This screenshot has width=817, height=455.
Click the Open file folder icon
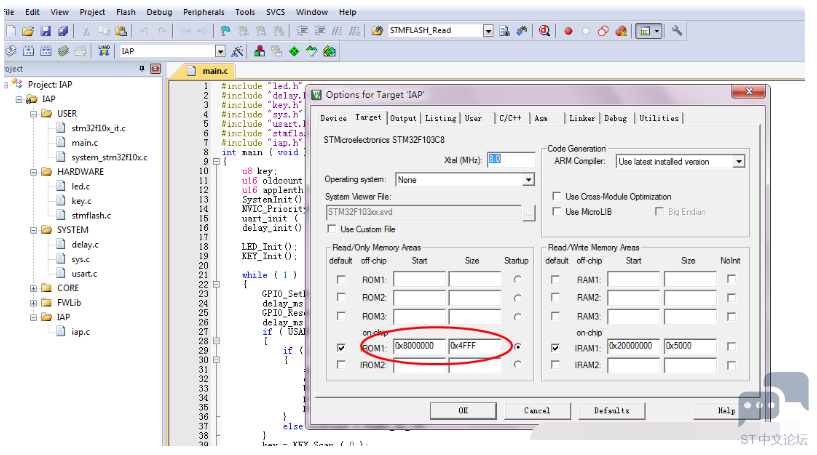[28, 31]
